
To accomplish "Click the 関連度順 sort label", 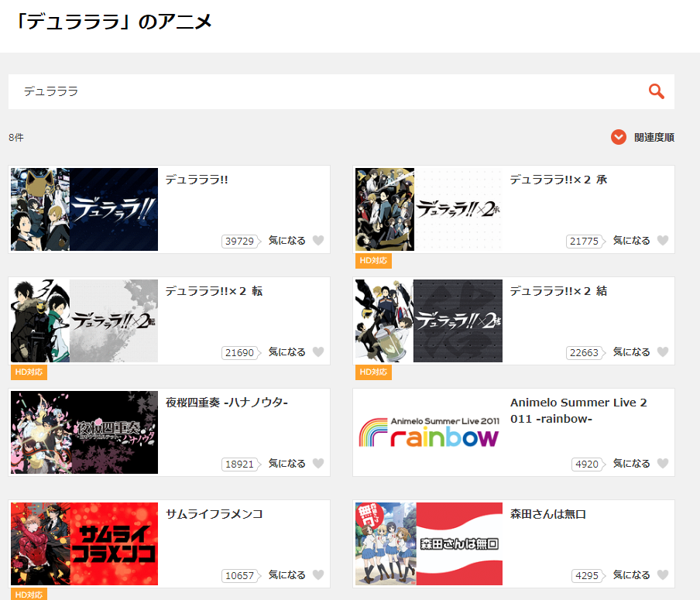I will [x=654, y=138].
